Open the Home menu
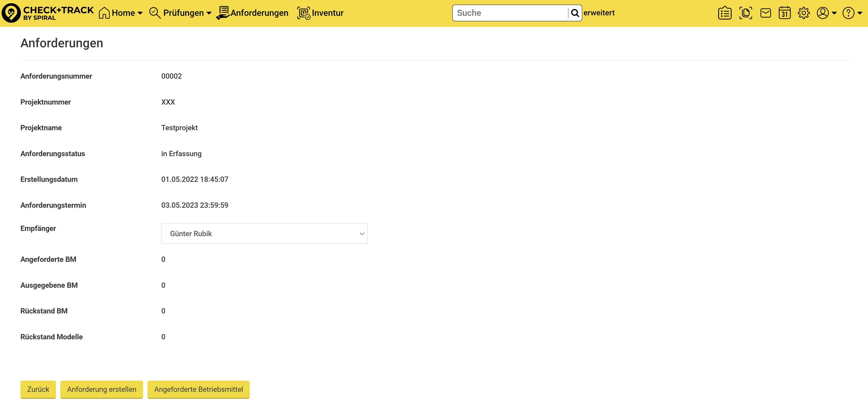This screenshot has height=407, width=868. pyautogui.click(x=123, y=13)
